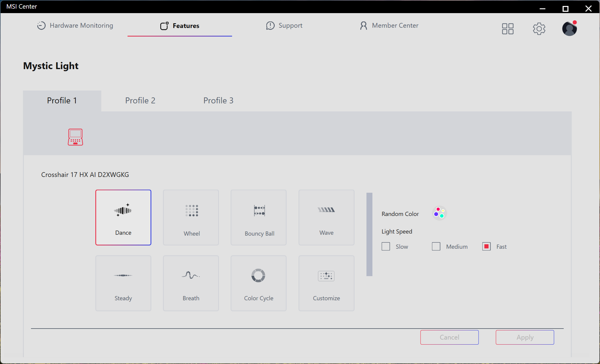Check the Medium light speed box
The image size is (600, 364).
(x=436, y=247)
